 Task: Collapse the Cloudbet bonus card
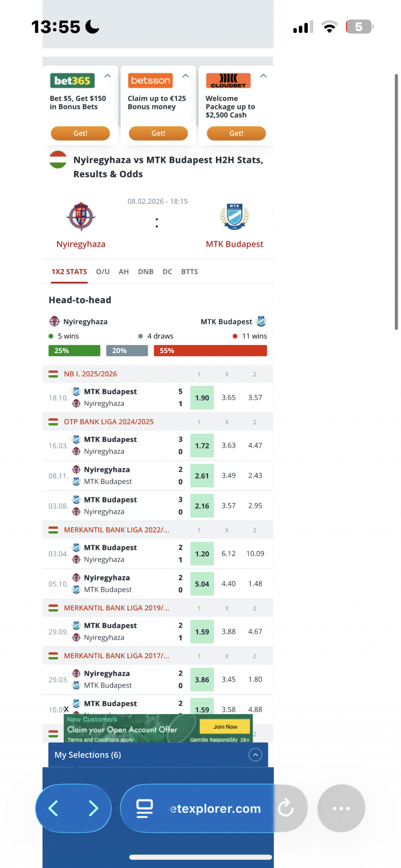(x=263, y=76)
